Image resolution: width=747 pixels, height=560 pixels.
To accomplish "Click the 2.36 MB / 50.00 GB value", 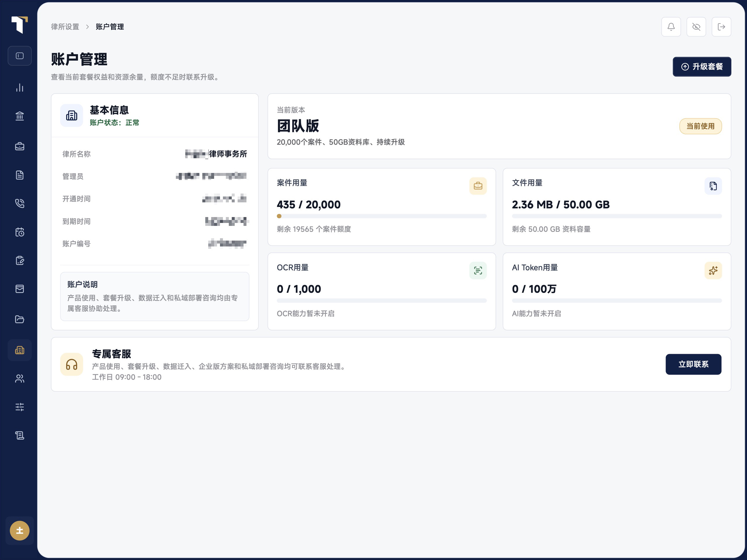I will [x=561, y=205].
